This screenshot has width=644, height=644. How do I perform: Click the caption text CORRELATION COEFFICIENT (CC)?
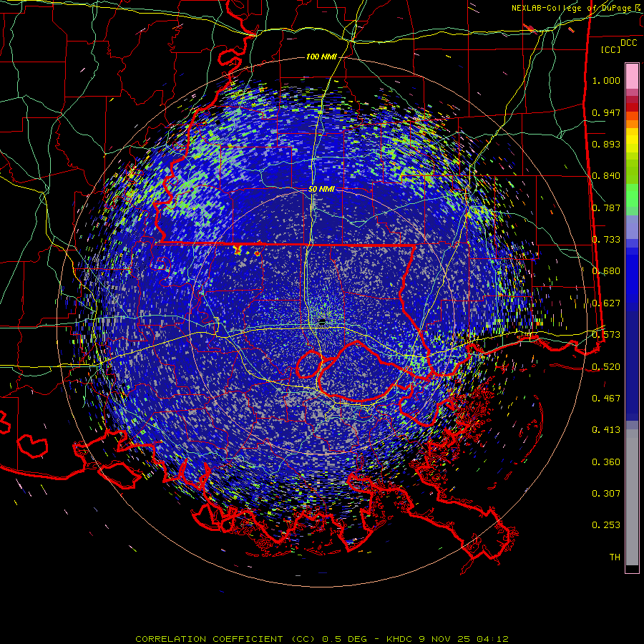point(225,639)
